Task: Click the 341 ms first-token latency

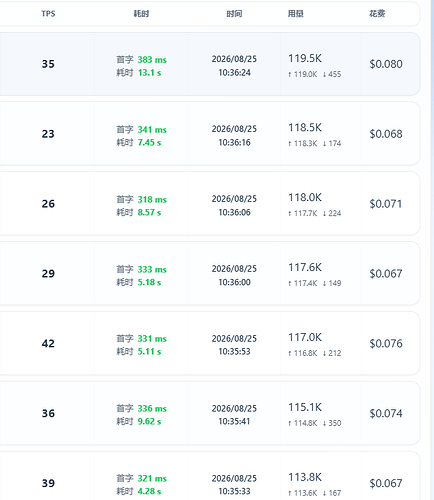Action: (x=152, y=130)
